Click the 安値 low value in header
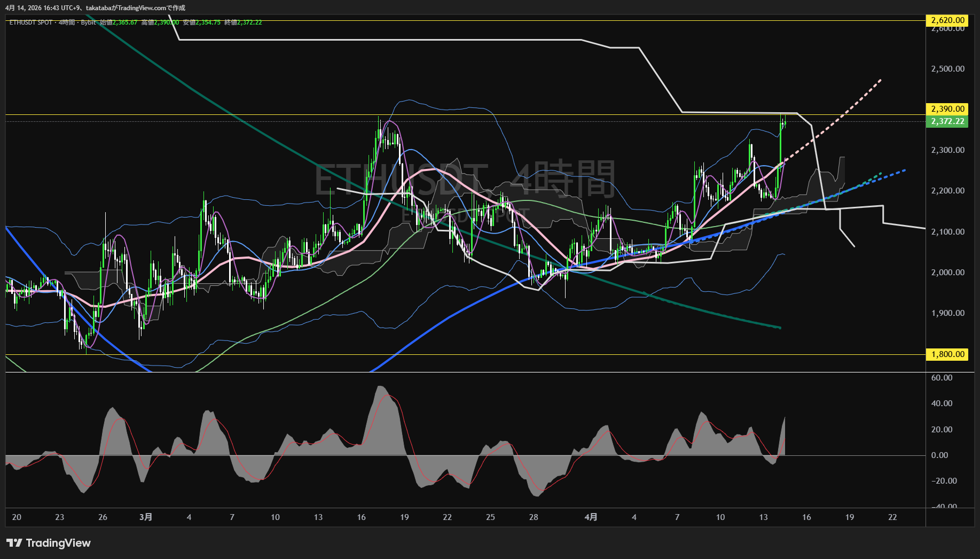980x559 pixels. pyautogui.click(x=208, y=22)
